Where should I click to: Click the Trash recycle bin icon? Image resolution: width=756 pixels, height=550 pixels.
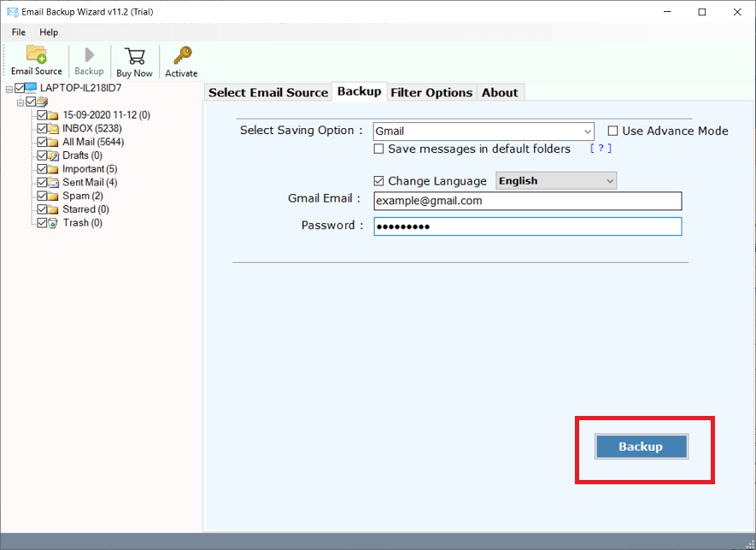(x=53, y=223)
